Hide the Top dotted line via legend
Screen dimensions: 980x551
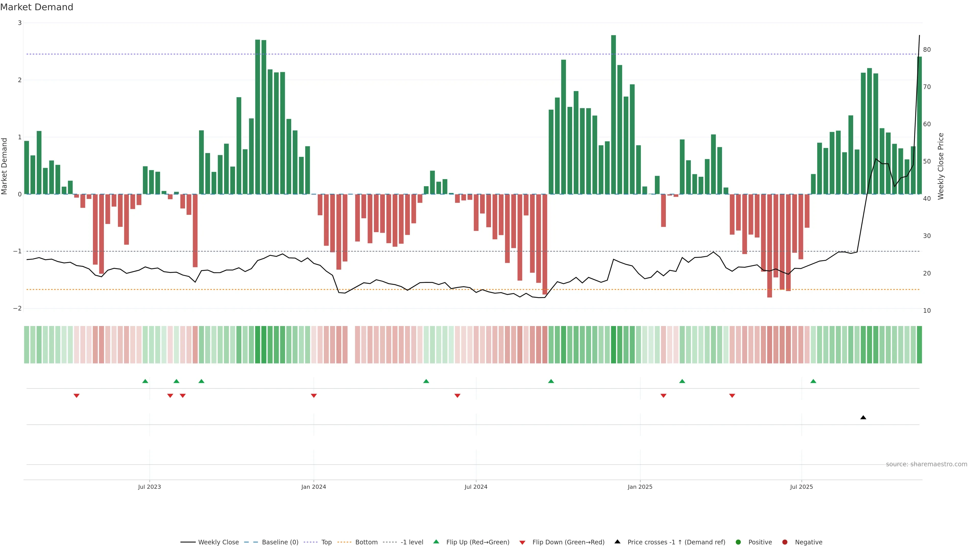(x=326, y=542)
